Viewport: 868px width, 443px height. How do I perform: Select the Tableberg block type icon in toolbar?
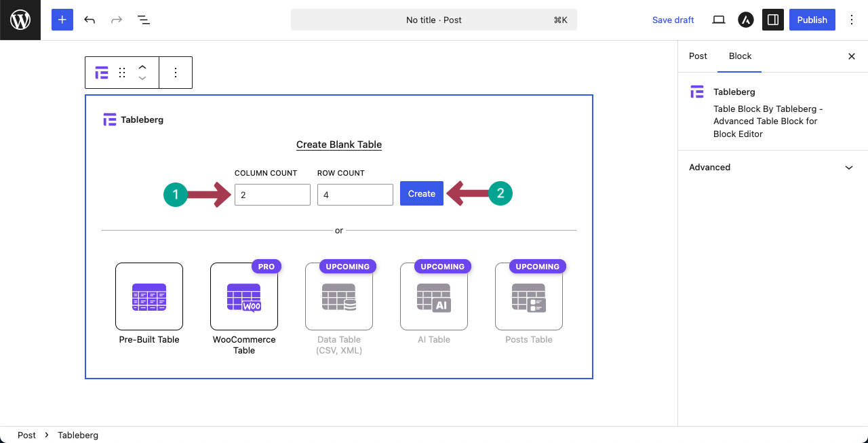(102, 73)
